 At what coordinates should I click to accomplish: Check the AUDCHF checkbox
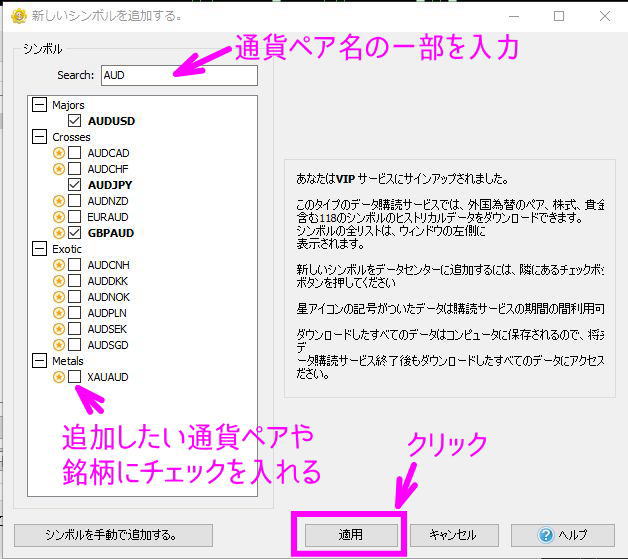point(74,169)
